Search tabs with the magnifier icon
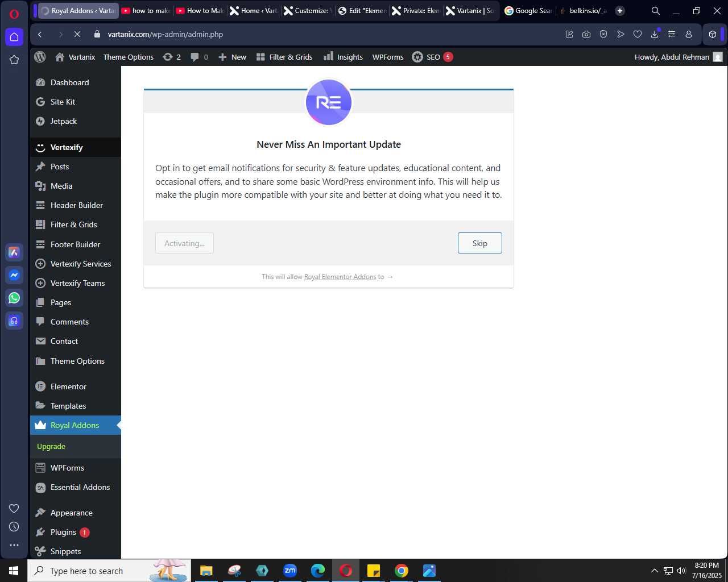Viewport: 728px width, 582px height. click(x=656, y=11)
